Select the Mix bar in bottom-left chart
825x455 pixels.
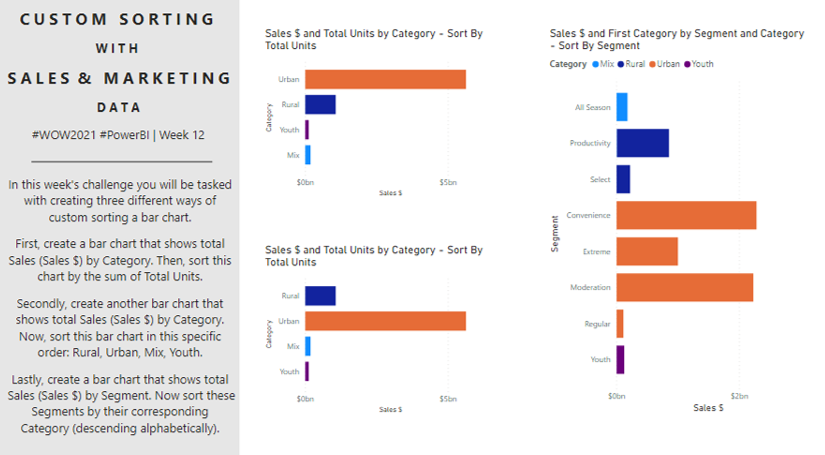[x=308, y=346]
